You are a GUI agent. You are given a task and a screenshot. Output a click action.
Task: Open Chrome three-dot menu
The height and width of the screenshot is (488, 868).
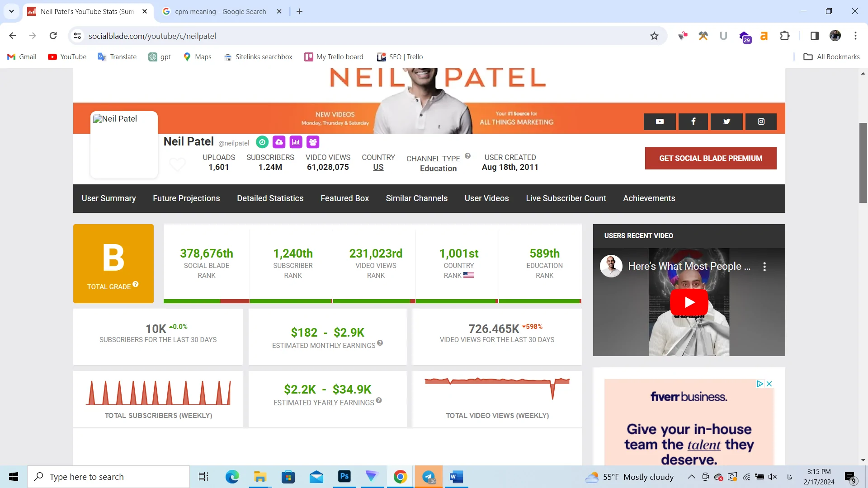tap(855, 36)
